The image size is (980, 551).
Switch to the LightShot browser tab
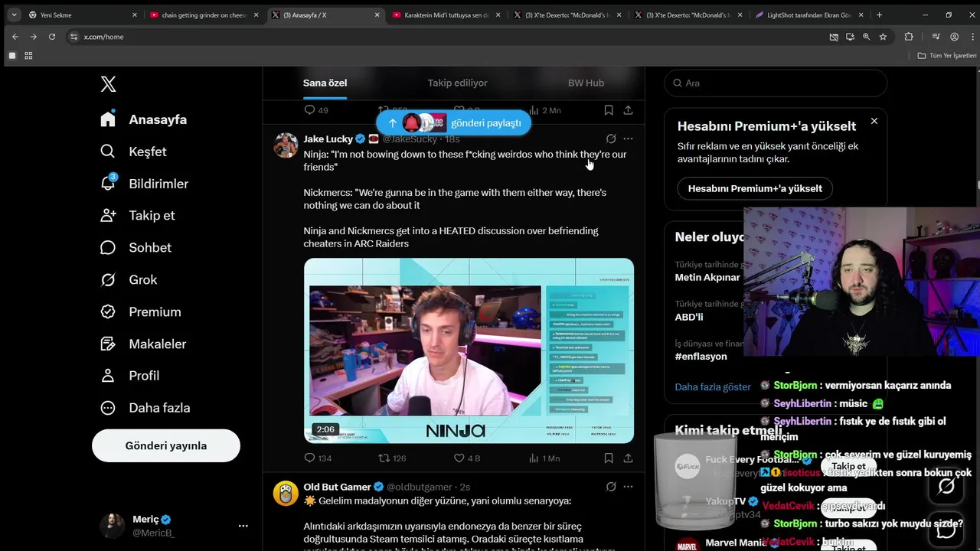[808, 15]
